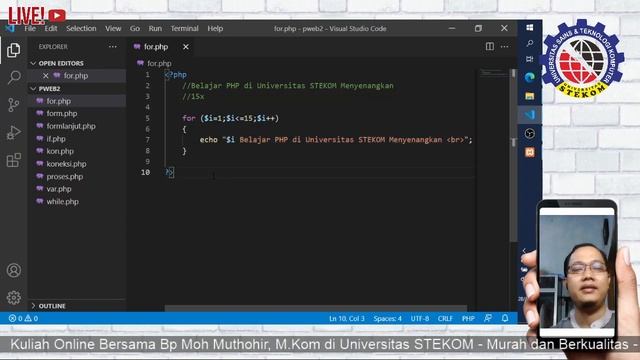The height and width of the screenshot is (360, 640).
Task: Select the for.php editor tab
Action: (156, 47)
